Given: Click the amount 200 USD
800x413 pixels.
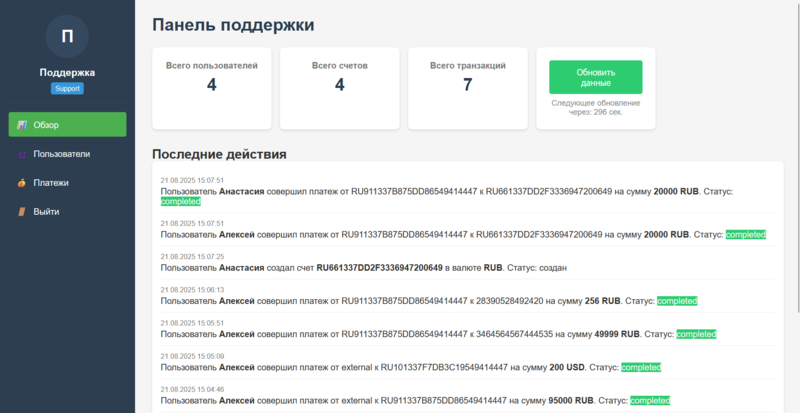Looking at the screenshot, I should pos(567,368).
